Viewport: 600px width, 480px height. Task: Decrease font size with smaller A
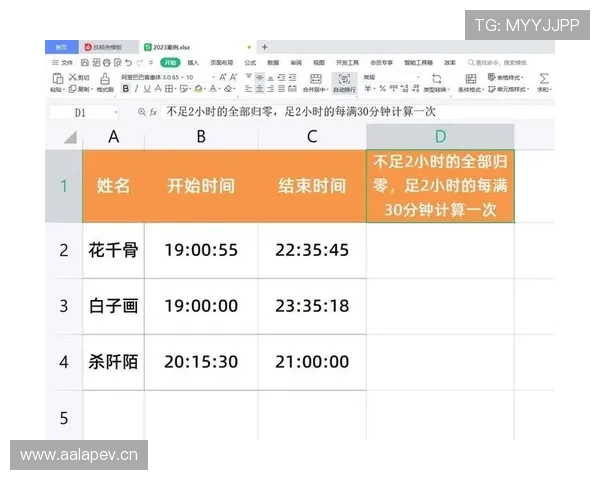[233, 77]
